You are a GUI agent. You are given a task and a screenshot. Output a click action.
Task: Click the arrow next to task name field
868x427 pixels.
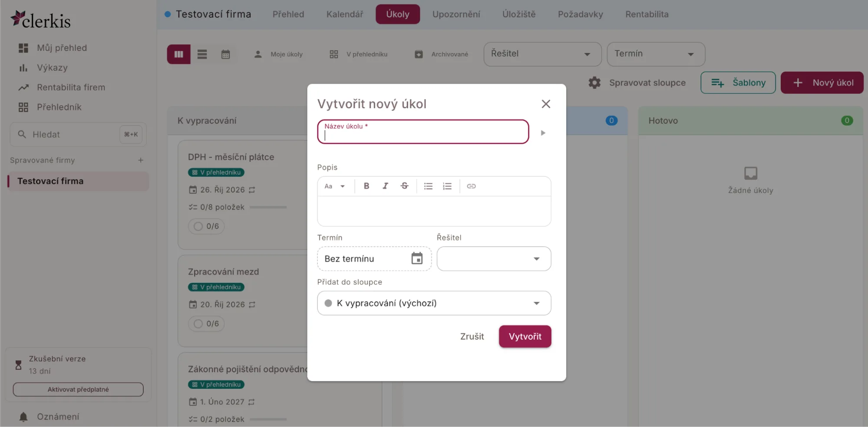[543, 133]
